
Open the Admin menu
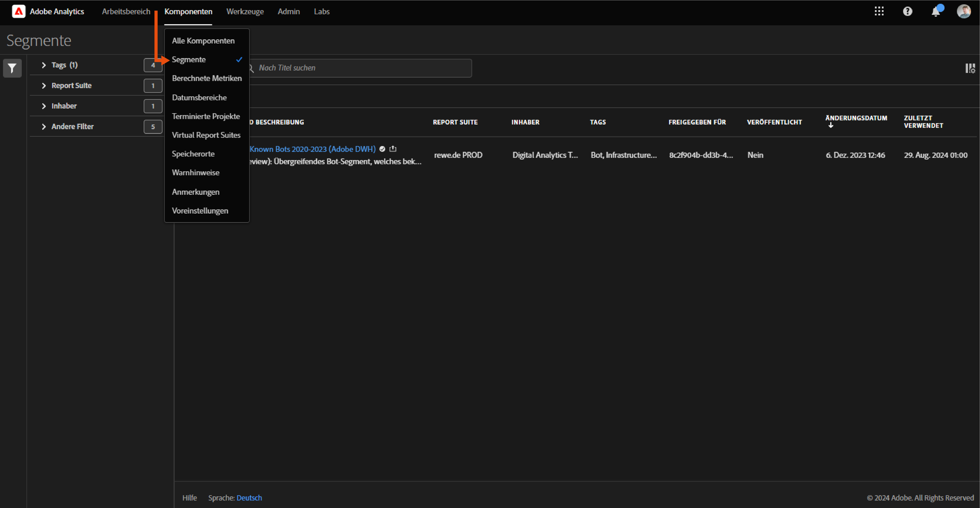289,11
